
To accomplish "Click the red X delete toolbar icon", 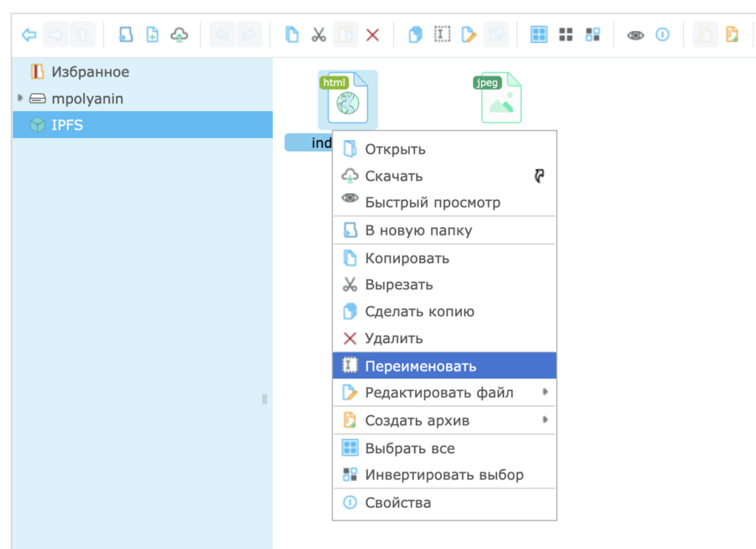I will click(372, 34).
